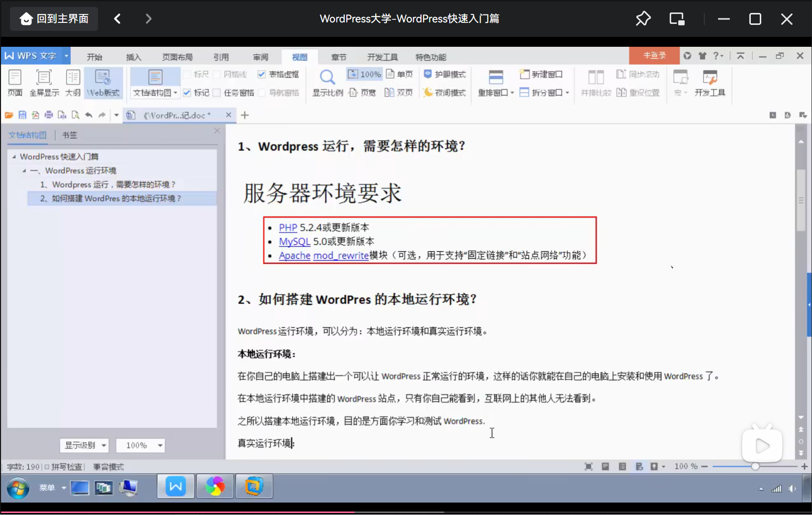Add a new document tab with plus
The height and width of the screenshot is (515, 812).
(x=245, y=115)
